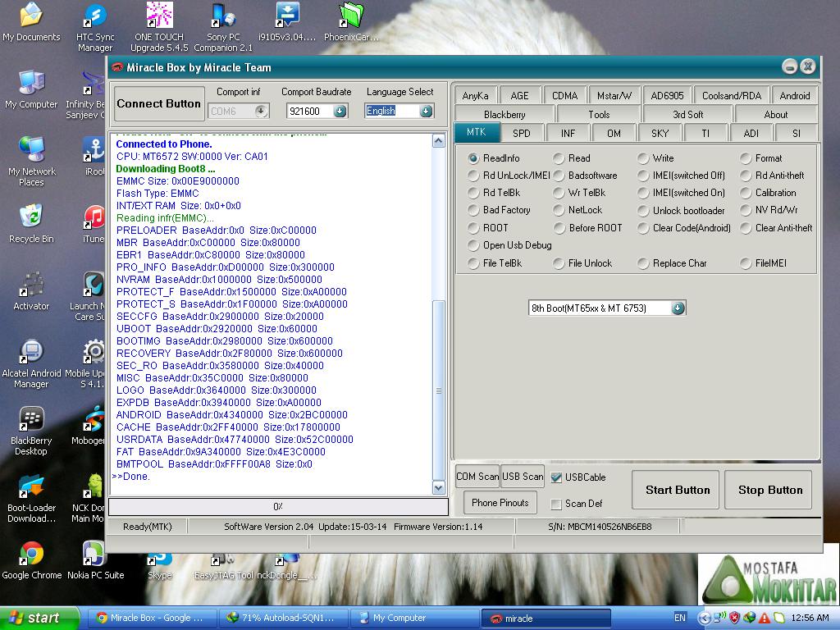
Task: Click the Miracle Box phone title icon
Action: click(x=117, y=67)
